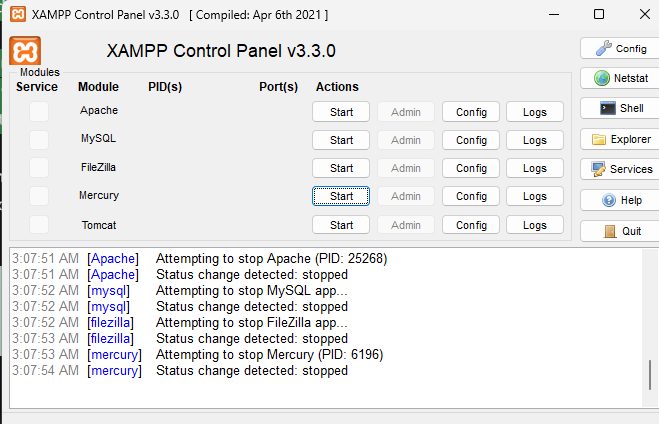Click log line 'Attempting to stop FileZilla app...'
The width and height of the screenshot is (659, 424).
tap(252, 322)
